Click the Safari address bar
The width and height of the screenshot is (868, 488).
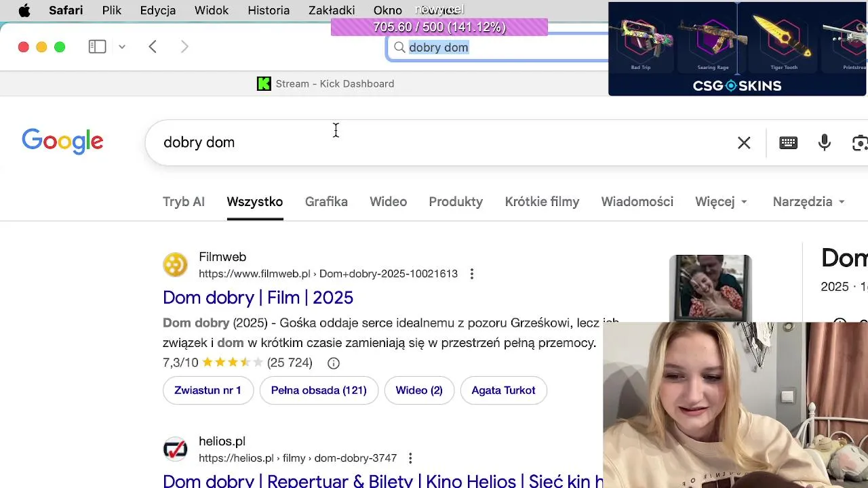tap(498, 47)
